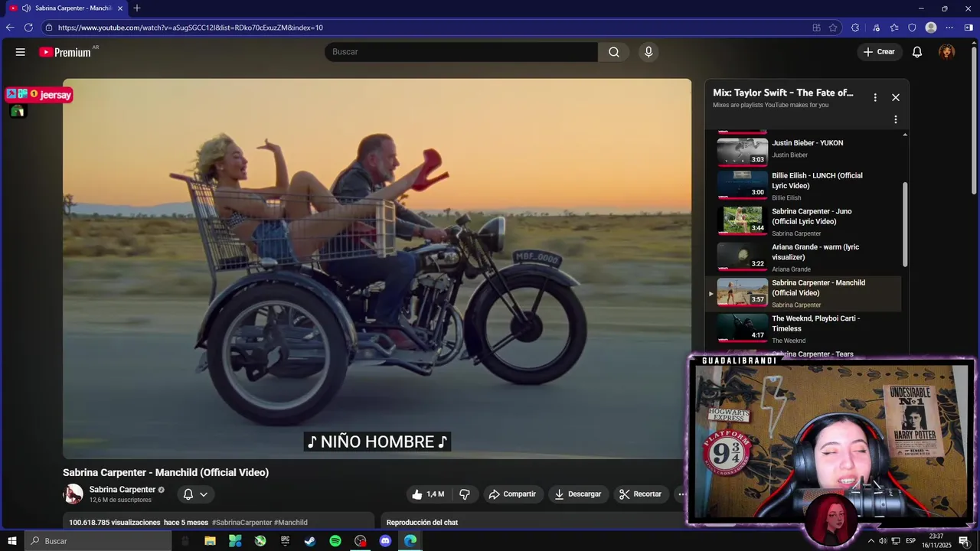This screenshot has width=980, height=551.
Task: Select the currently playing Manchild playlist entry
Action: (x=803, y=294)
